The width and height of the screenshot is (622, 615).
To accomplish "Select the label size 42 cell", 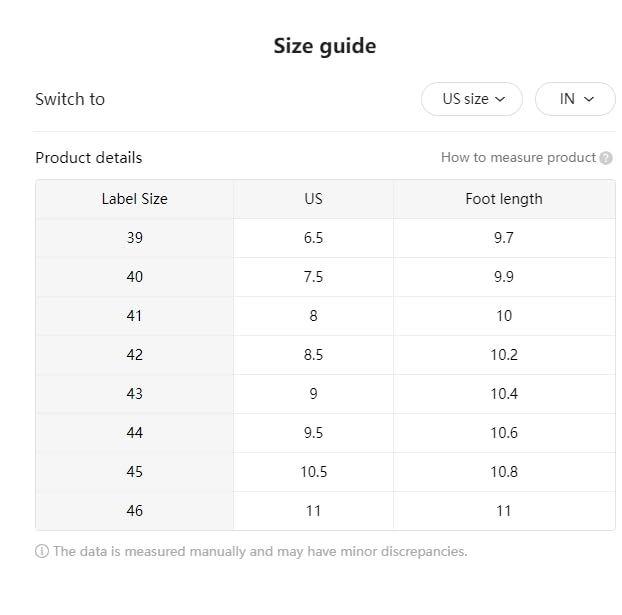I will (134, 355).
